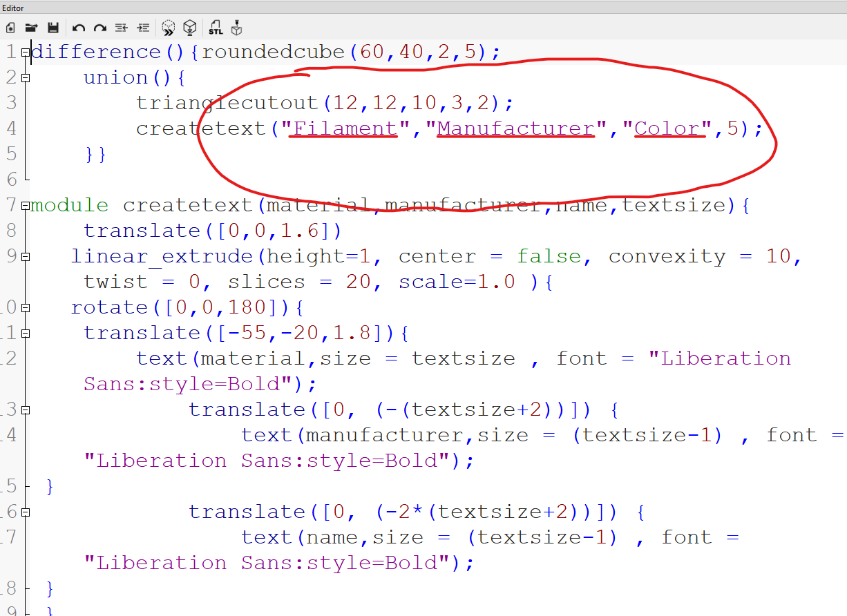
Task: Click on linear_extrude in line 9
Action: point(162,256)
